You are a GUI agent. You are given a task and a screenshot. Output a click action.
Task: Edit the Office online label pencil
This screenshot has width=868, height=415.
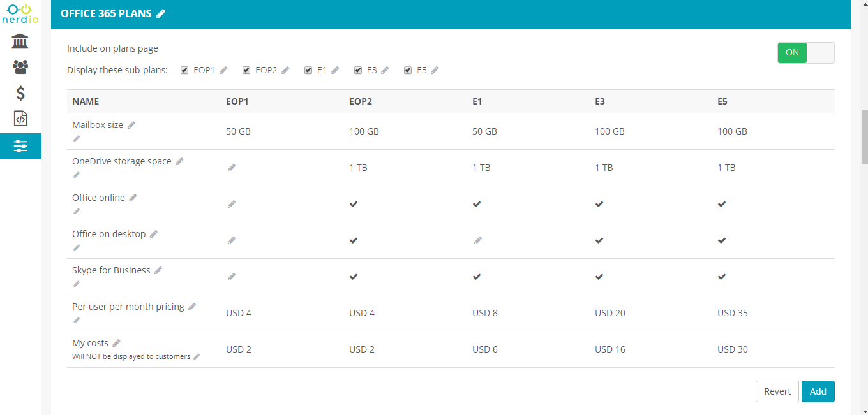pos(133,198)
